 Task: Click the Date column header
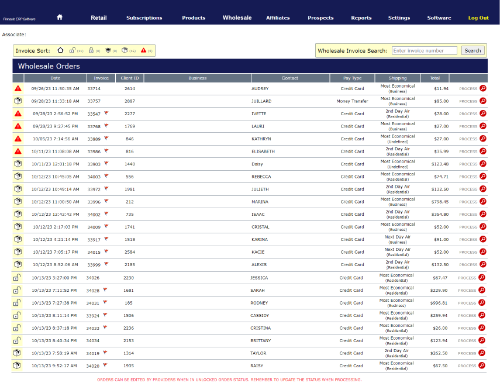click(55, 78)
